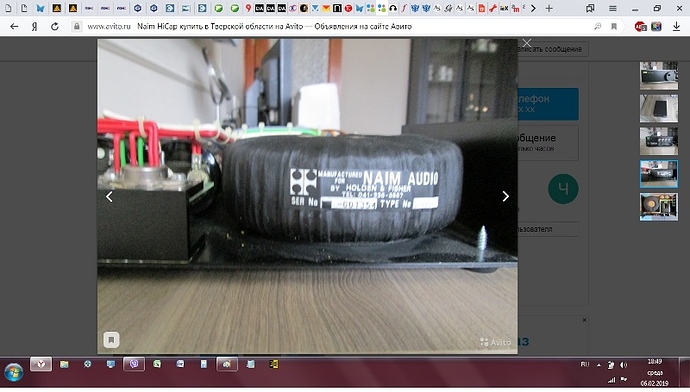Open the red ad blocker extension icon

tap(640, 26)
